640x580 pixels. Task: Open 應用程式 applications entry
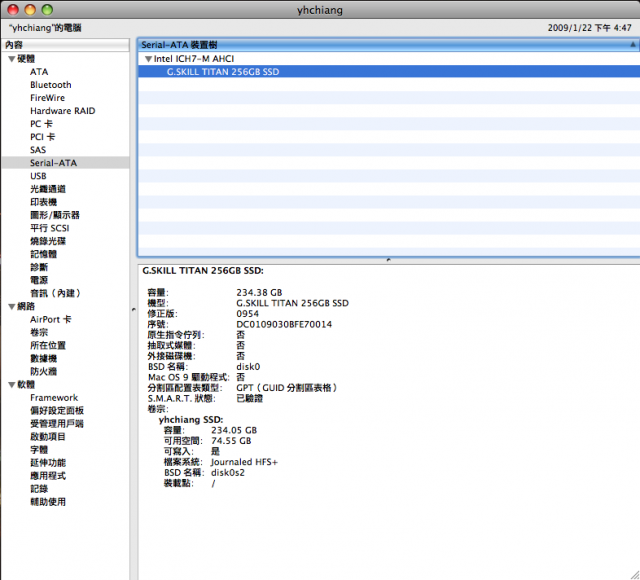(x=48, y=476)
